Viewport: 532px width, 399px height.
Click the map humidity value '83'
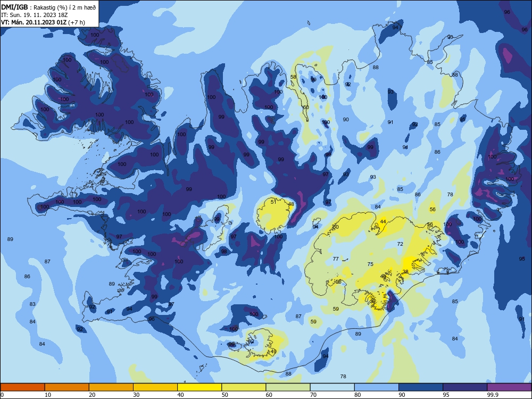[32, 304]
